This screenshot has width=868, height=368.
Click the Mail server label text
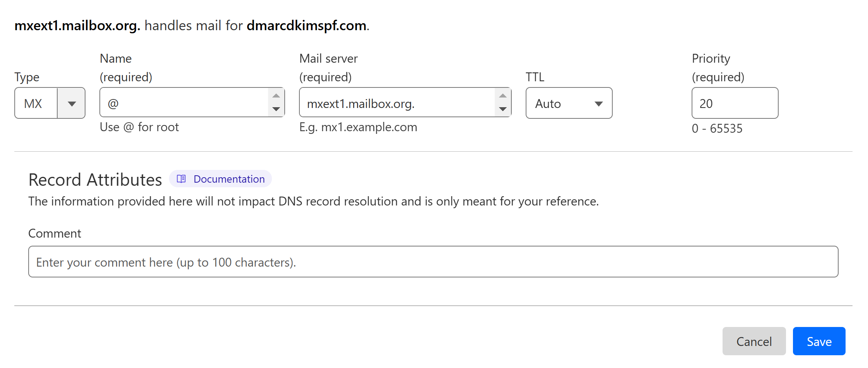click(328, 58)
